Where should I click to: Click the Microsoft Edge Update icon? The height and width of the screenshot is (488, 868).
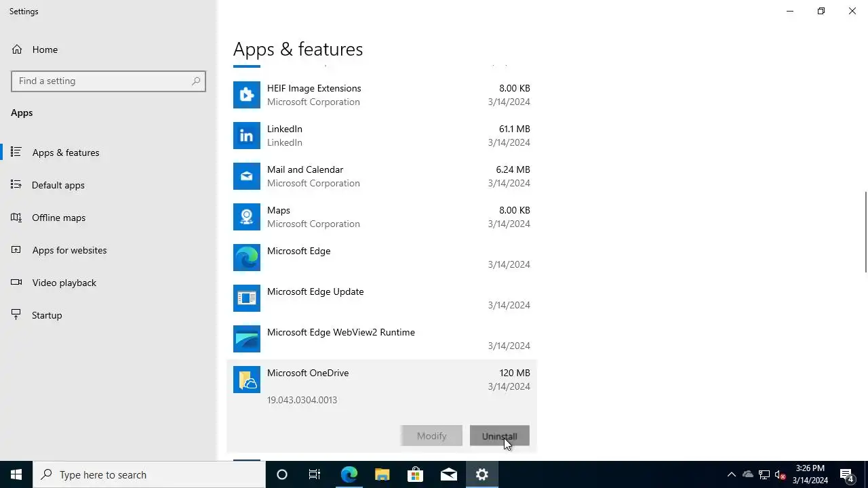click(247, 298)
